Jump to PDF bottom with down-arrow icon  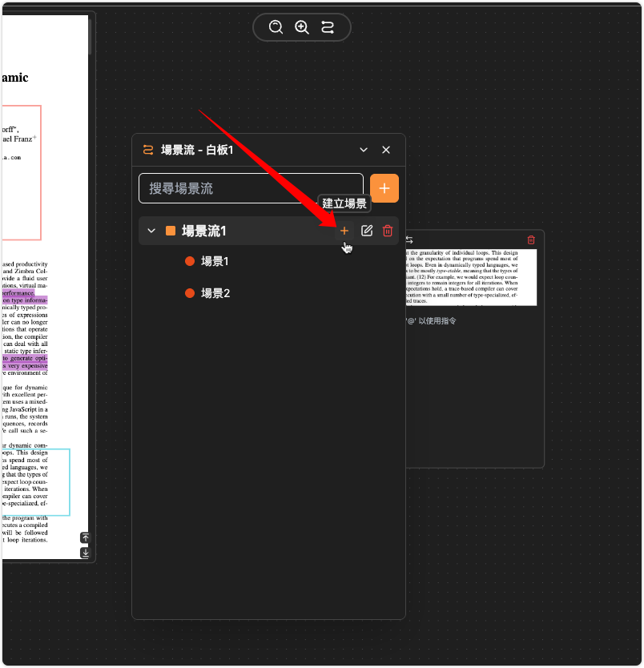pos(86,553)
